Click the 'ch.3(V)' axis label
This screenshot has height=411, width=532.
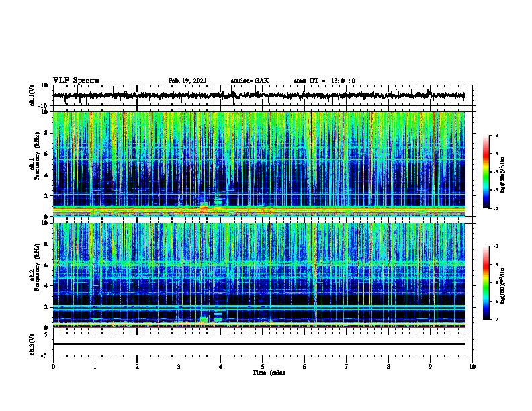(x=32, y=345)
